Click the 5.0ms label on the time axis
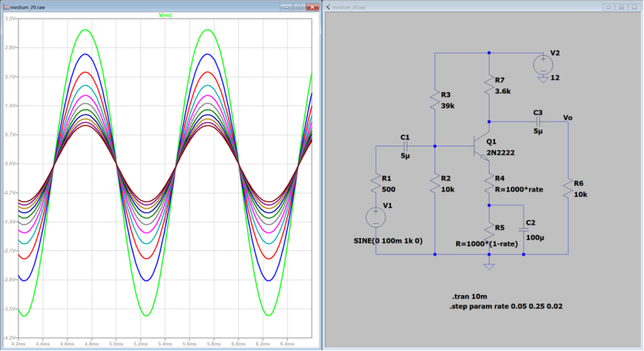 pos(116,344)
